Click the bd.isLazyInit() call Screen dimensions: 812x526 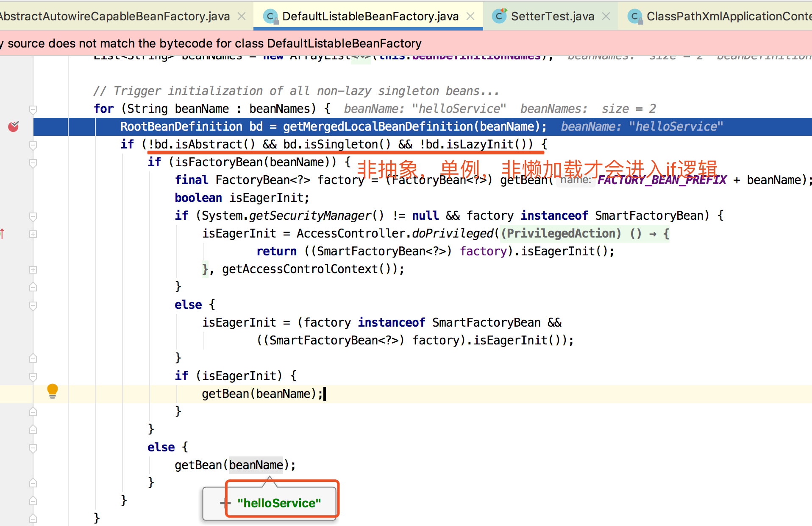(479, 145)
